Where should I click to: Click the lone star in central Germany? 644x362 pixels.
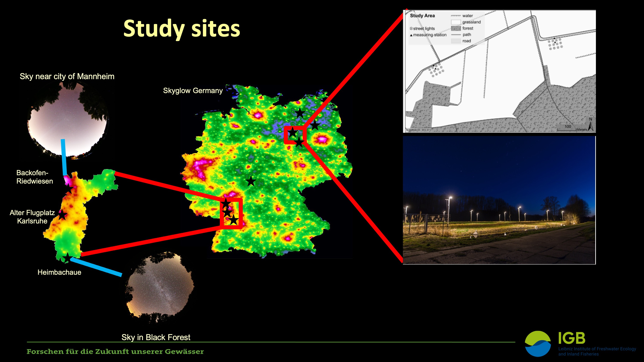[251, 181]
